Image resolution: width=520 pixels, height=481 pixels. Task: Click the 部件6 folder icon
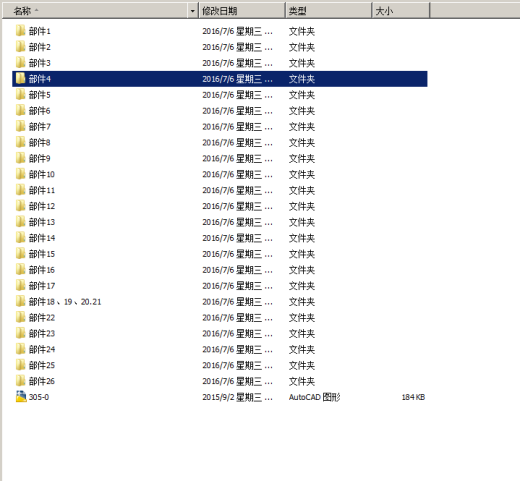point(20,110)
